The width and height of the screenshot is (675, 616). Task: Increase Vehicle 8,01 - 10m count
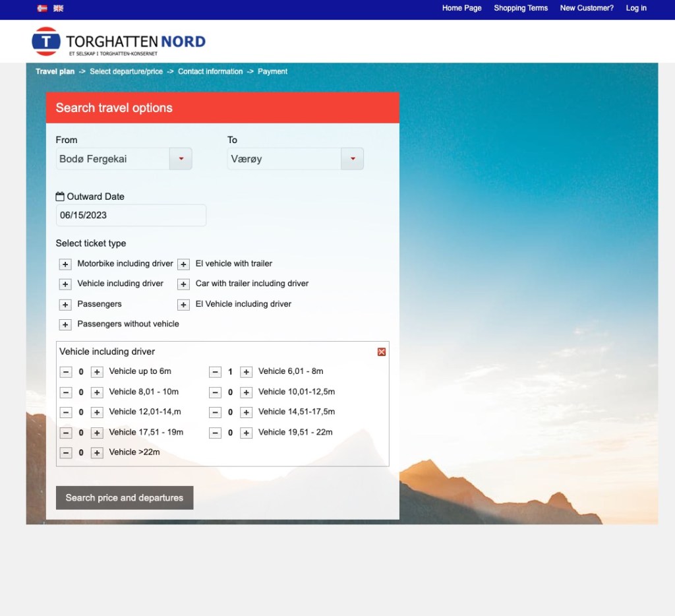(x=97, y=392)
